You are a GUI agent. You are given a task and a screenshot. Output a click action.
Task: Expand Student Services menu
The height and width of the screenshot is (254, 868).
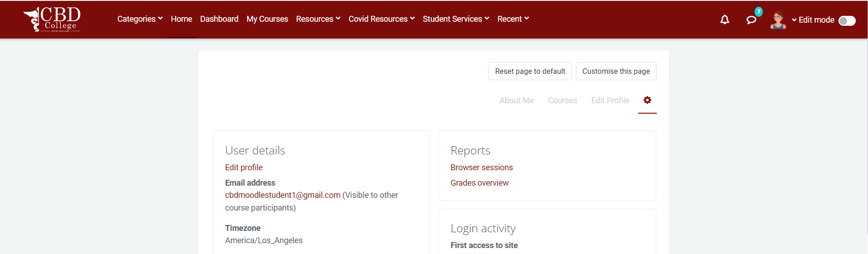click(x=456, y=19)
